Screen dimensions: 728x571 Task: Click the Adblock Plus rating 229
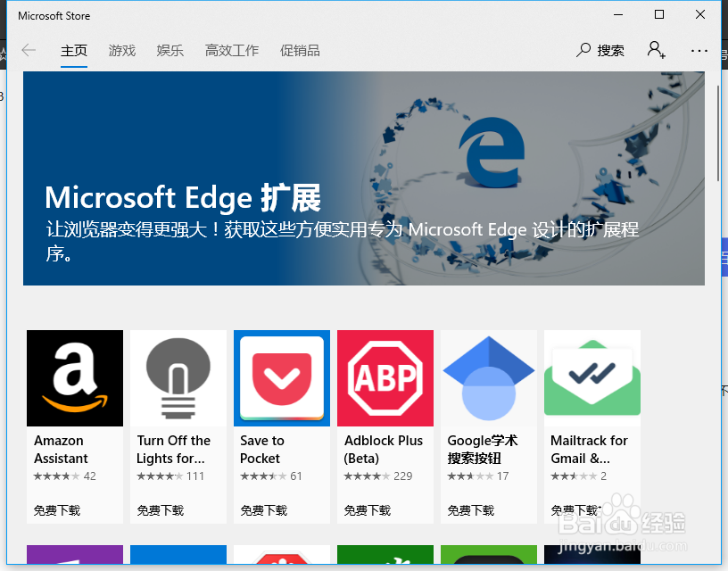(378, 476)
